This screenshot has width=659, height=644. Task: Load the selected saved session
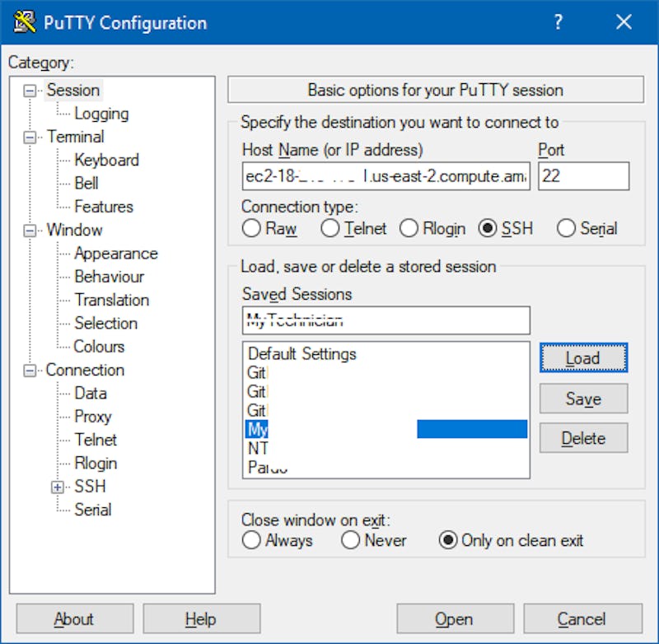[x=583, y=358]
